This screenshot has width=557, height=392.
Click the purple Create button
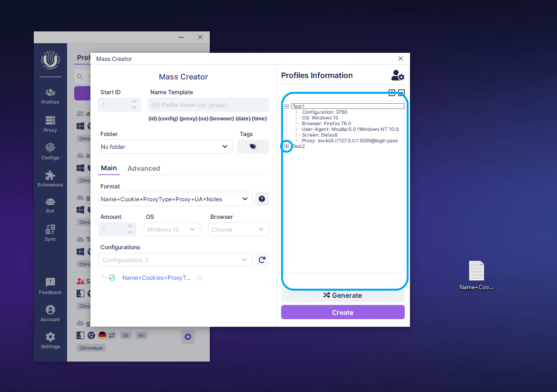point(342,313)
